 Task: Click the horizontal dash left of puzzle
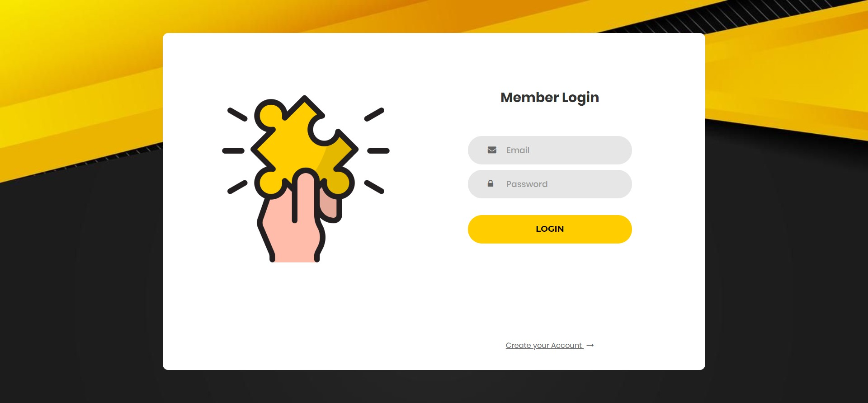click(x=233, y=150)
